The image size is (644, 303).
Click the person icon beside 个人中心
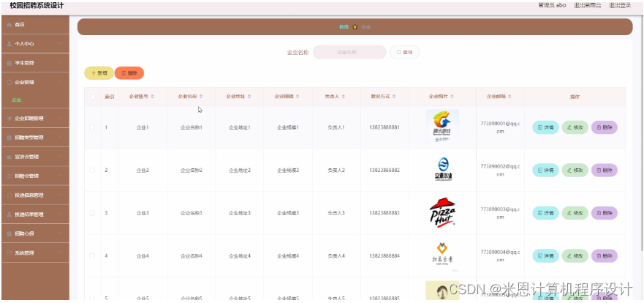tap(9, 44)
